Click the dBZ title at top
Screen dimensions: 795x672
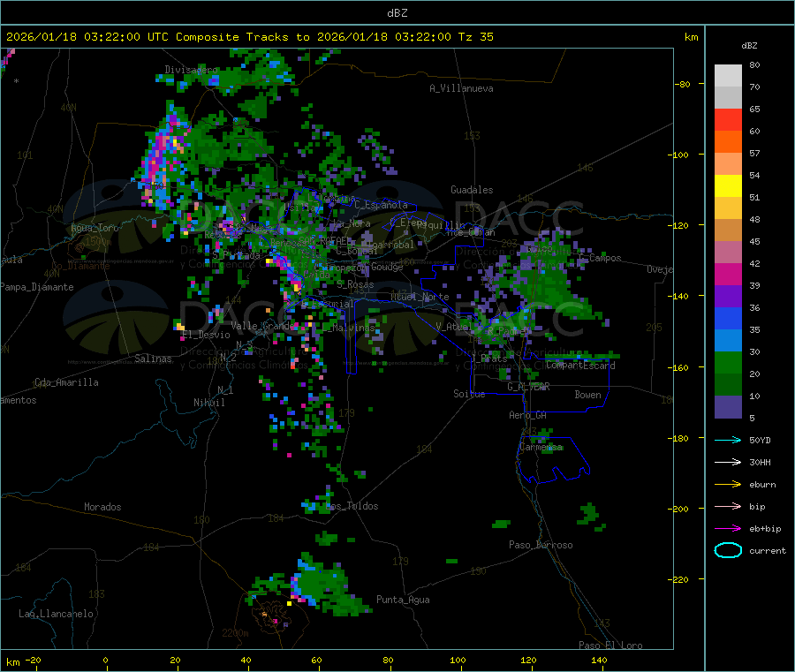click(x=397, y=12)
